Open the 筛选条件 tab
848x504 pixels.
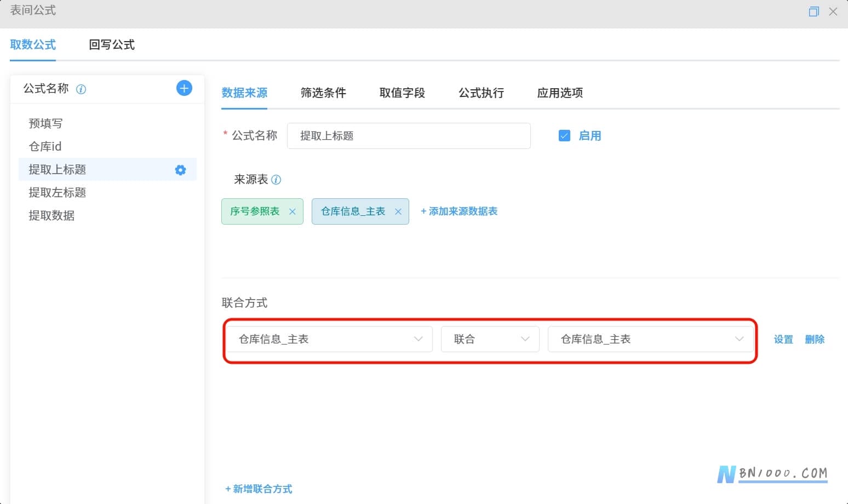coord(323,93)
